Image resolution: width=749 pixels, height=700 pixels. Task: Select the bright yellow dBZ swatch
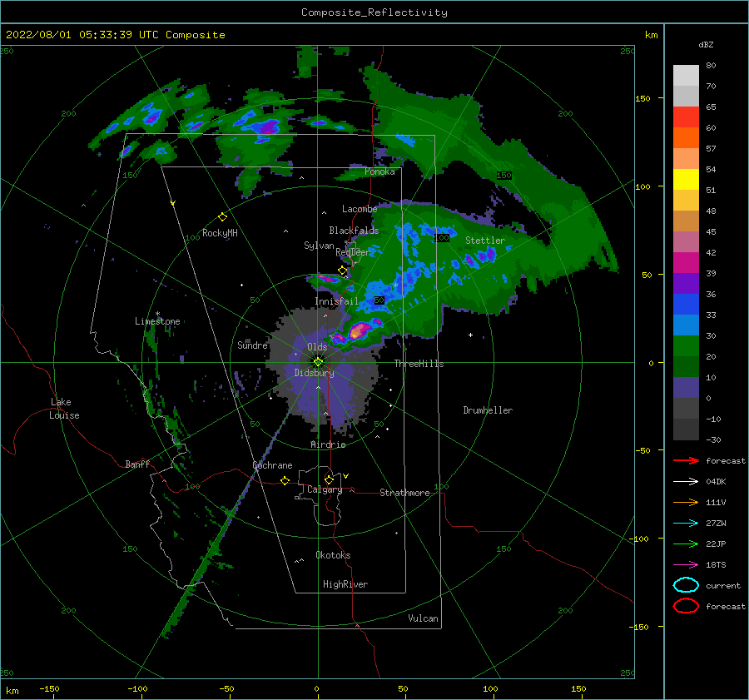(686, 179)
